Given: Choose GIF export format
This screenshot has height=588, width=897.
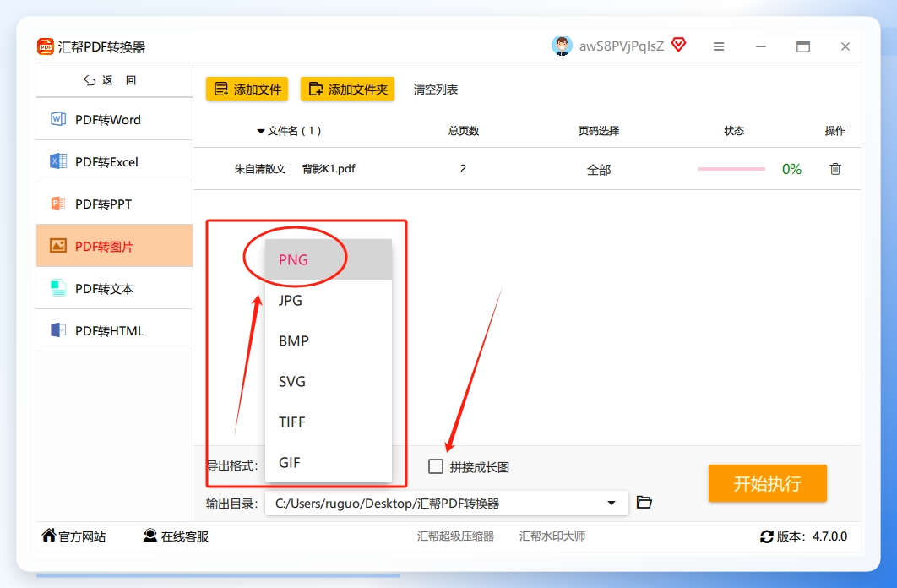Looking at the screenshot, I should [329, 463].
